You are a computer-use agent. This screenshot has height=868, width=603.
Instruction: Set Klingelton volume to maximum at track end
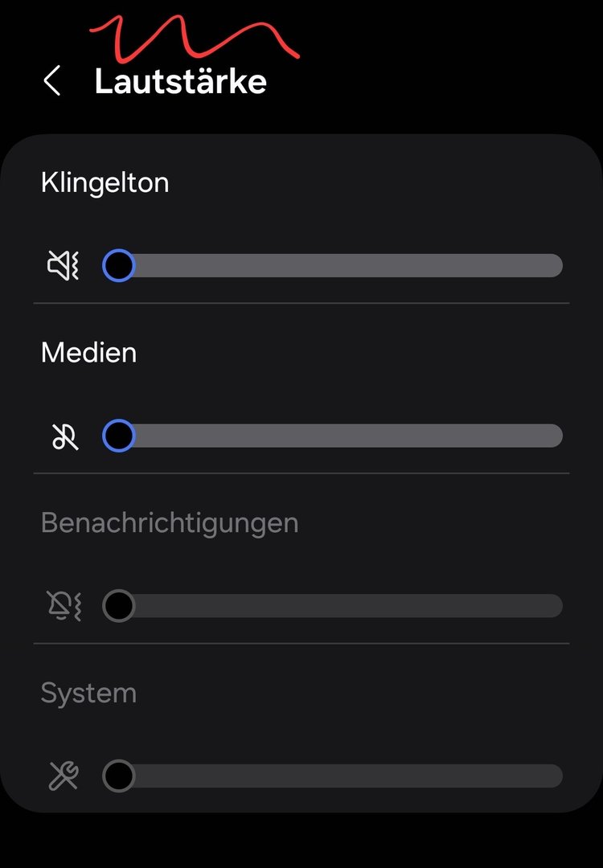point(555,265)
